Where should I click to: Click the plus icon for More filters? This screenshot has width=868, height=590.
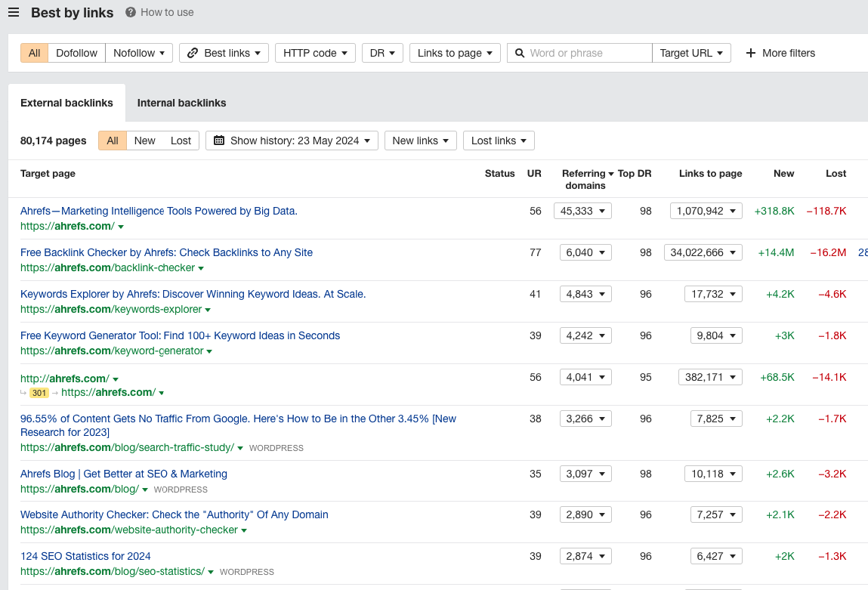pyautogui.click(x=751, y=53)
